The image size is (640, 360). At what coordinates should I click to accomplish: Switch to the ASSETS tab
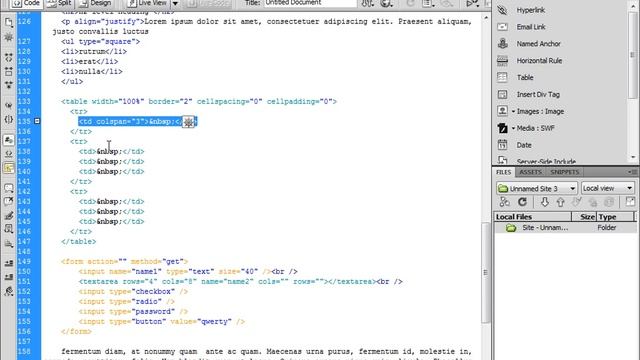tap(530, 172)
